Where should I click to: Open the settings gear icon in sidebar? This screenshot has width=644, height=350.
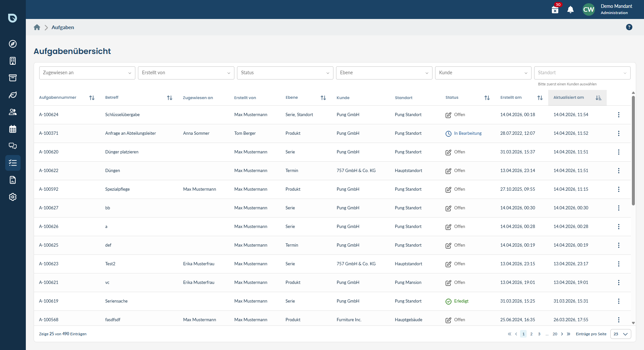pos(13,197)
